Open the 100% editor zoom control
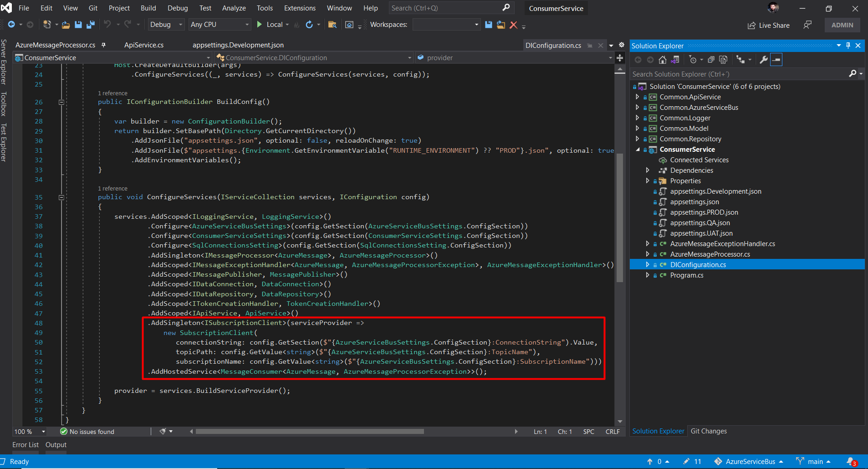Viewport: 868px width, 469px height. [29, 431]
